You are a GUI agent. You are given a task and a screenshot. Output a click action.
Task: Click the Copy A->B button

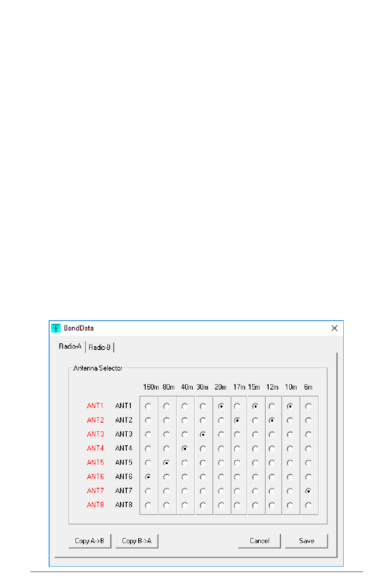(90, 541)
